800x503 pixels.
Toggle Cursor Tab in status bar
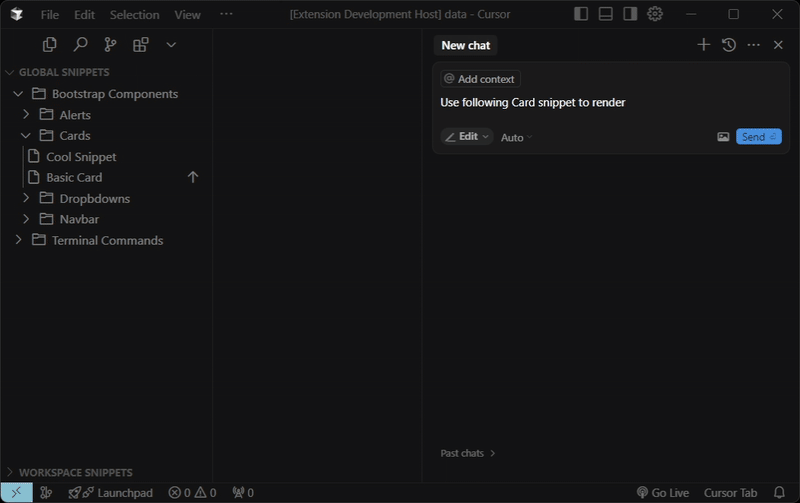point(731,493)
